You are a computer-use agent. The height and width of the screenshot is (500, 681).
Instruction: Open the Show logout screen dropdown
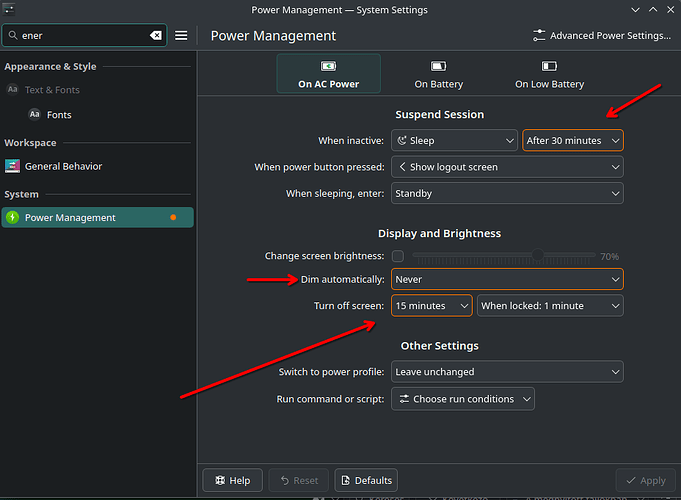507,167
